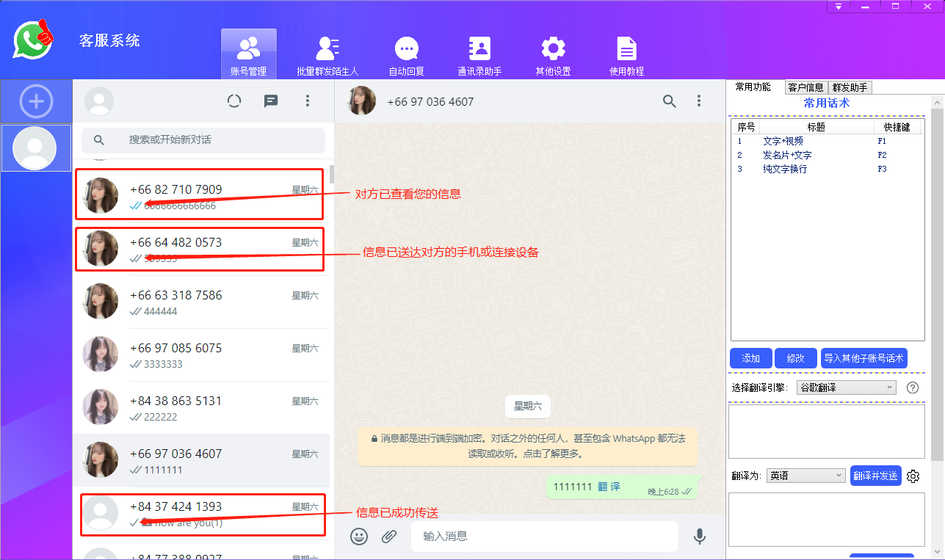Switch to the 自动回复 tab
Screen dimensions: 945x560
406,55
